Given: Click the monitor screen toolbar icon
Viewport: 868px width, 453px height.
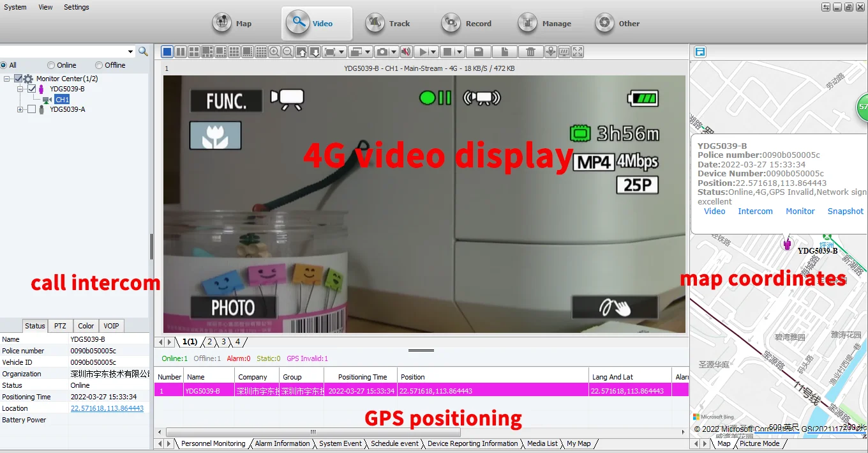Looking at the screenshot, I should (x=564, y=52).
